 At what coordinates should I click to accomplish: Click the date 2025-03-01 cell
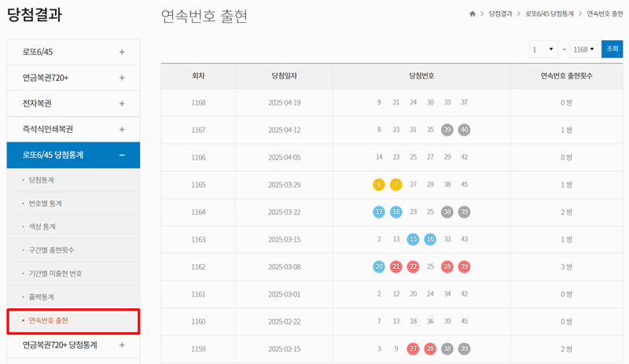point(284,294)
